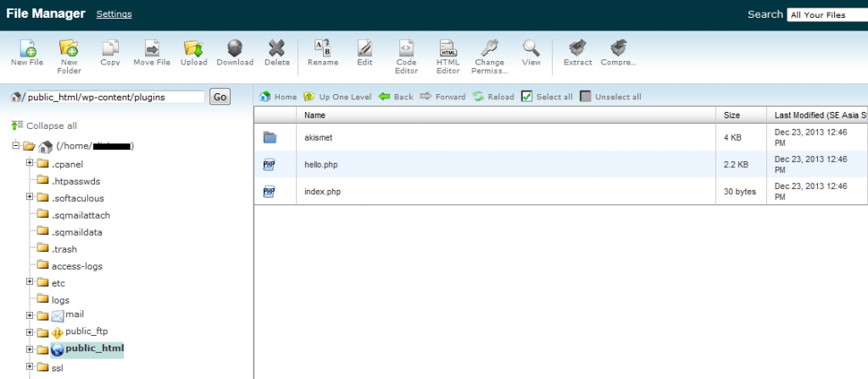Click the Go button

[220, 97]
